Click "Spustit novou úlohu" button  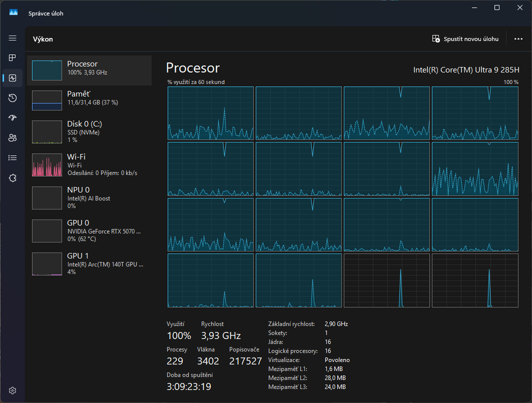[465, 39]
